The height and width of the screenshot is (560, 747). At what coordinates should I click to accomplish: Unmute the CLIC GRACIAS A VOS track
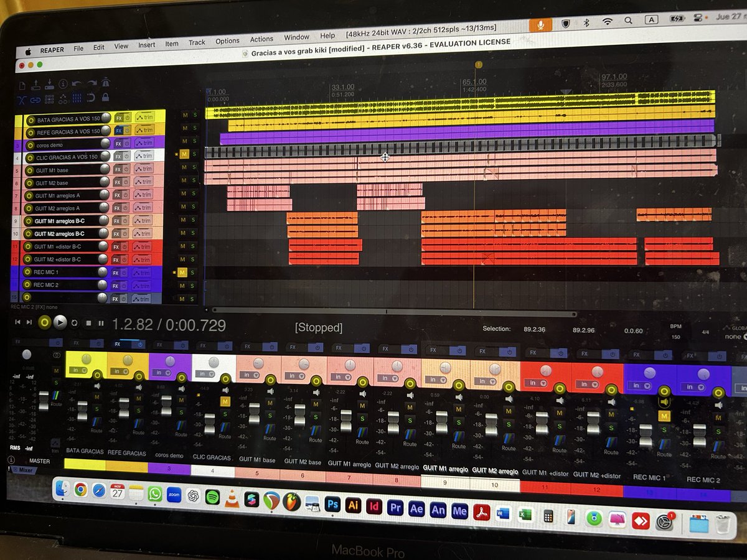(x=186, y=155)
